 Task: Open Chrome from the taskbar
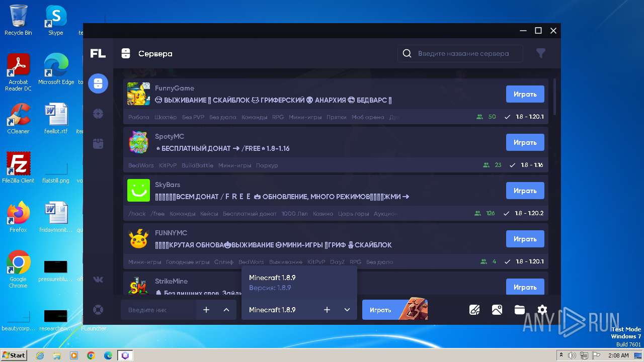point(91,355)
